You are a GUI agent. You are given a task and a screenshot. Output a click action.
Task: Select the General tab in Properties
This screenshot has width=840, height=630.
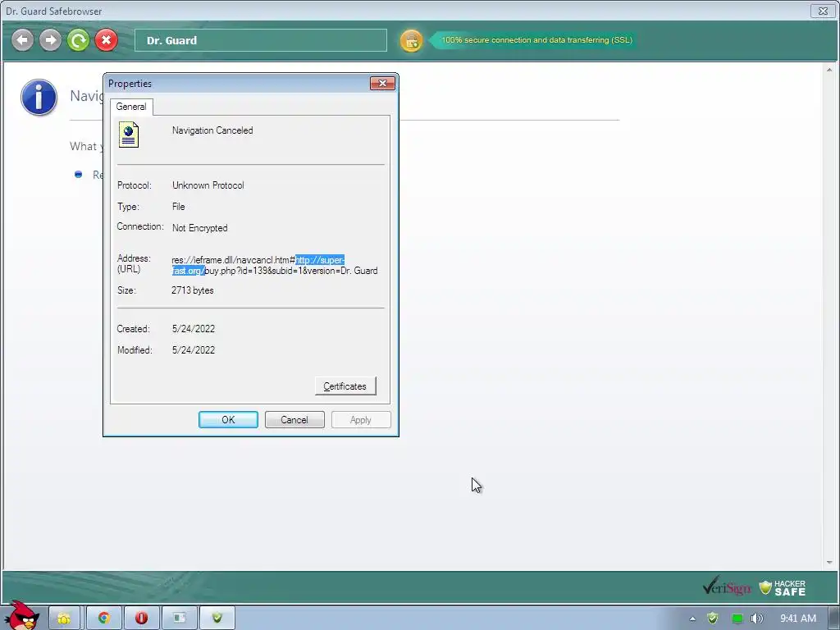point(131,107)
